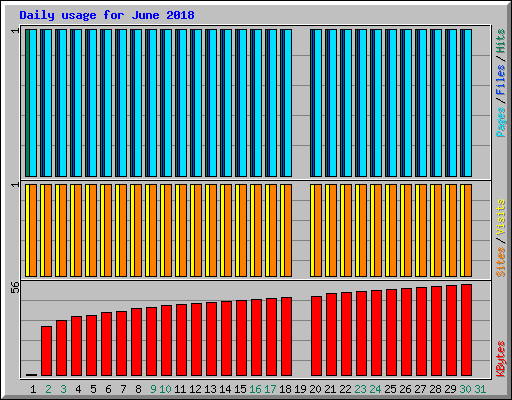Screen dimensions: 512x400
Task: Select the cyan "Pages" legend label
Action: click(500, 122)
